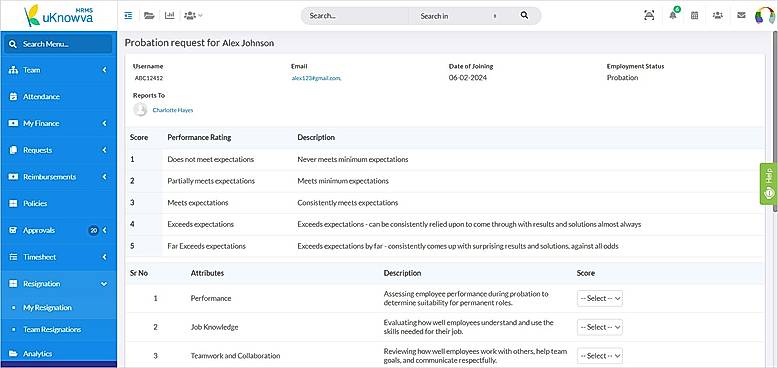Open the team members icon in header
The width and height of the screenshot is (778, 368).
click(x=717, y=15)
